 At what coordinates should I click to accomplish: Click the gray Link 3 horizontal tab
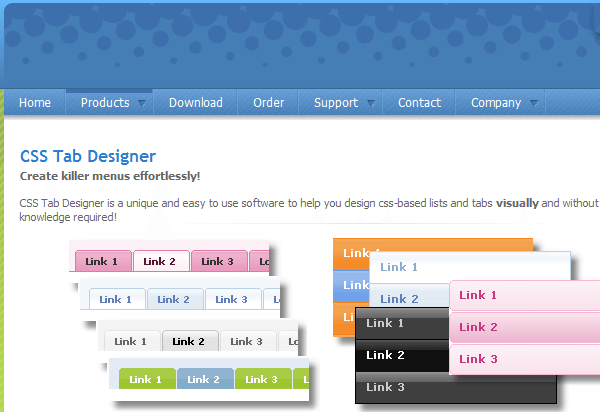tap(248, 341)
